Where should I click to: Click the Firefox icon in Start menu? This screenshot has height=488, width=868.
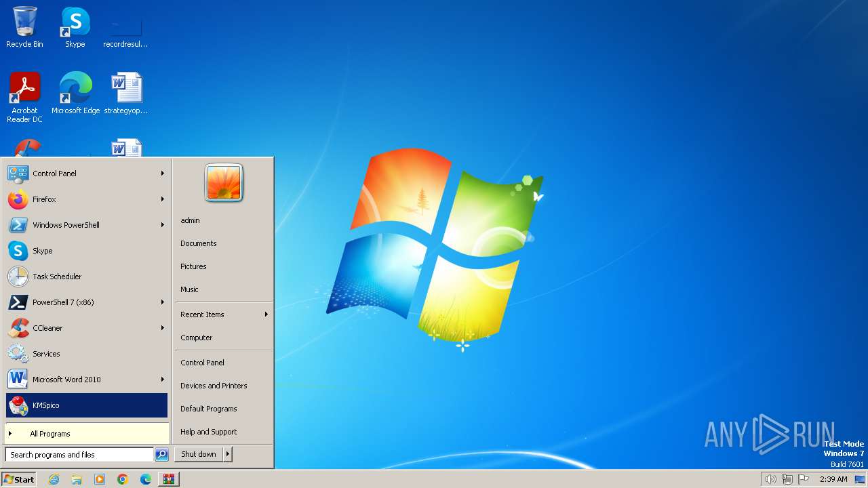point(18,199)
